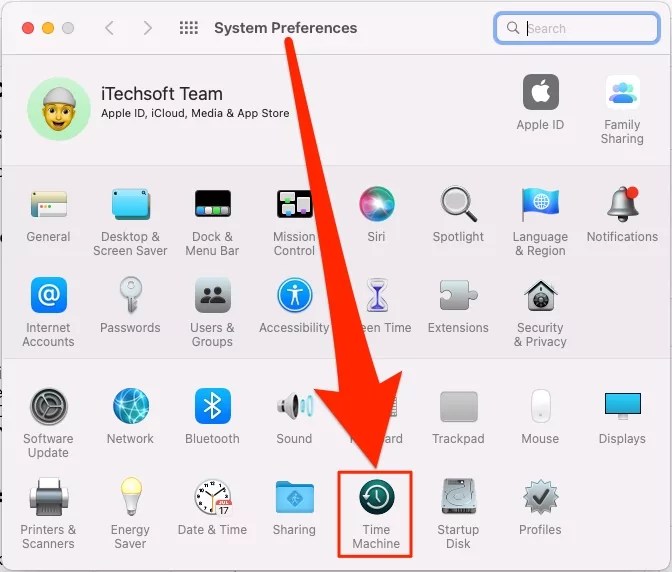Open Time Machine preferences
This screenshot has width=672, height=572.
(376, 514)
